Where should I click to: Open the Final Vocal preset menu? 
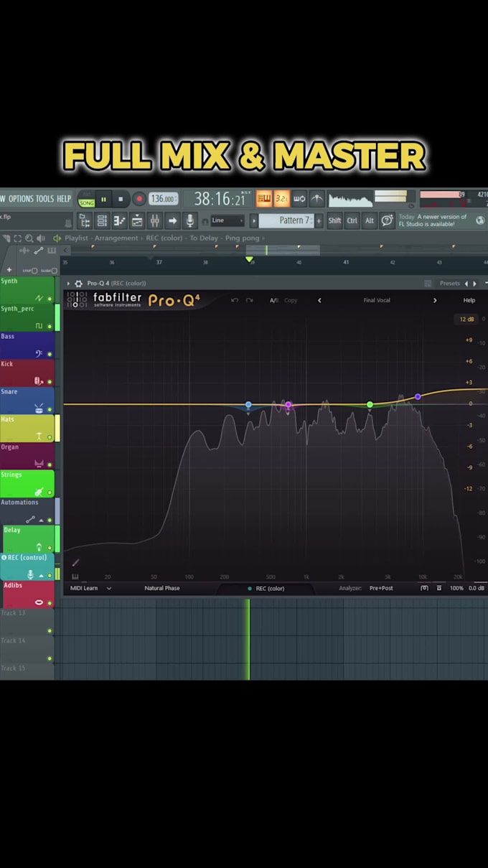(x=377, y=300)
